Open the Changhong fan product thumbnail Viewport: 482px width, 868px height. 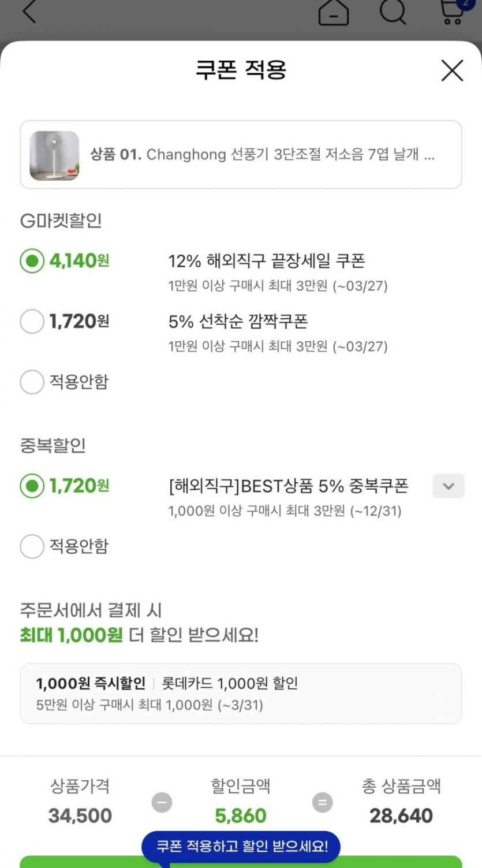[x=54, y=155]
